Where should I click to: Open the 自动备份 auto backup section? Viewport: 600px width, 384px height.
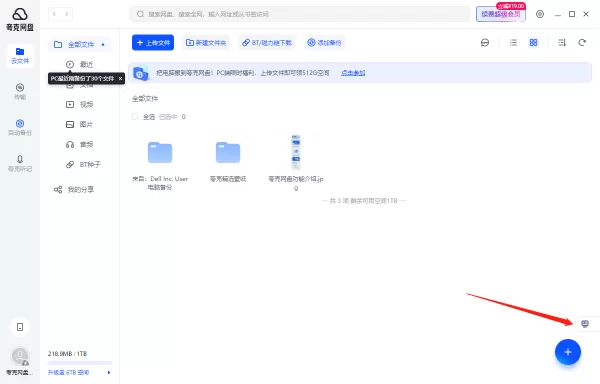click(20, 127)
